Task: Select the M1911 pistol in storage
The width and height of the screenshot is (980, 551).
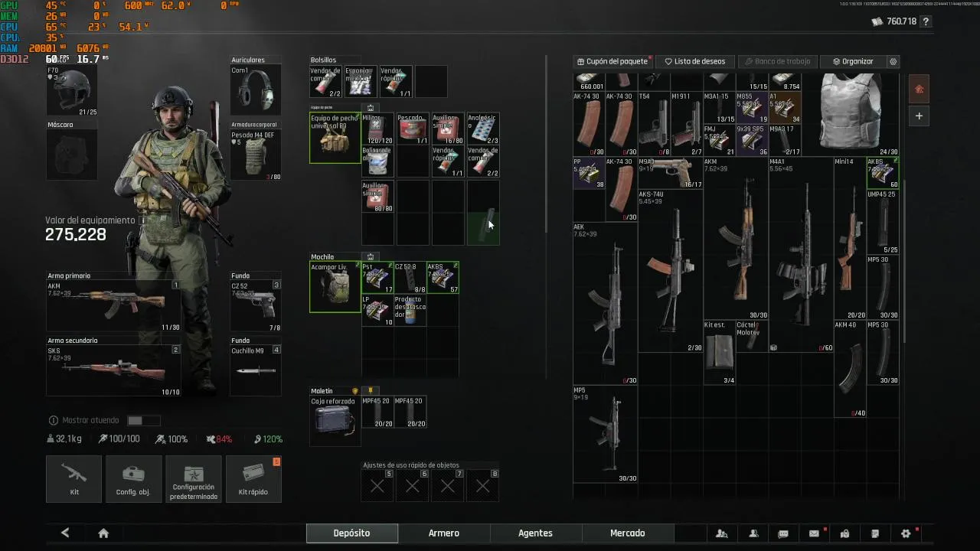Action: [687, 124]
